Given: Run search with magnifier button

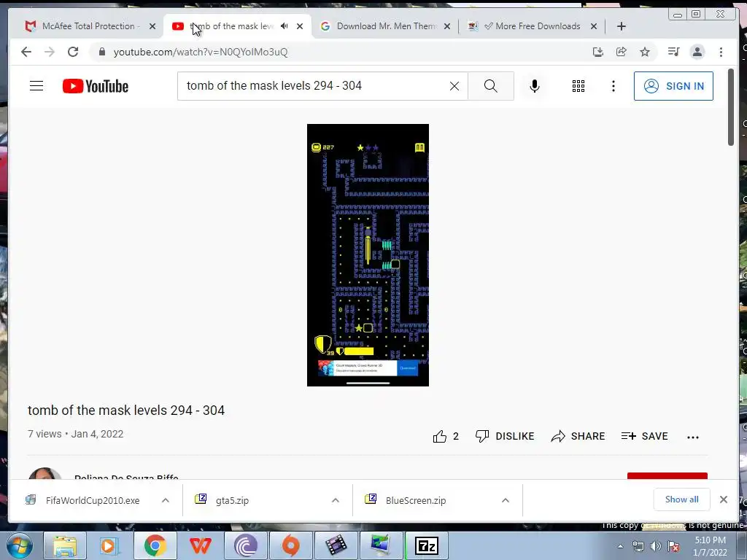Looking at the screenshot, I should coord(491,86).
